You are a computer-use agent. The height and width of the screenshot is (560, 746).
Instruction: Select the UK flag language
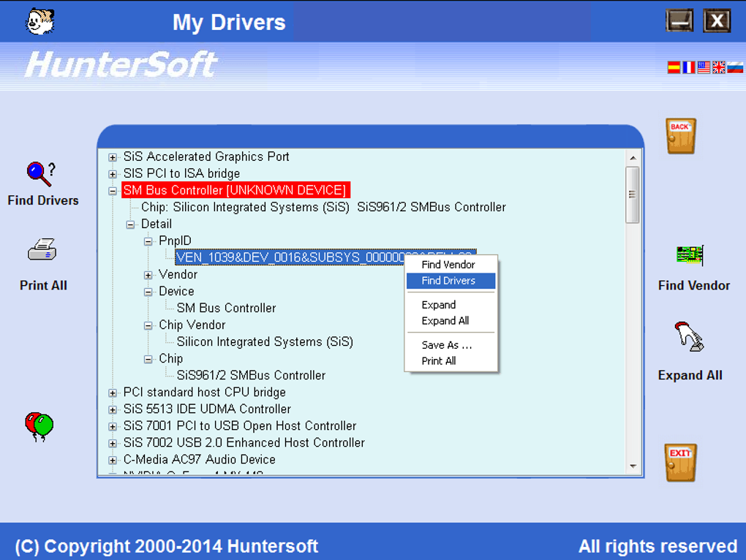718,67
